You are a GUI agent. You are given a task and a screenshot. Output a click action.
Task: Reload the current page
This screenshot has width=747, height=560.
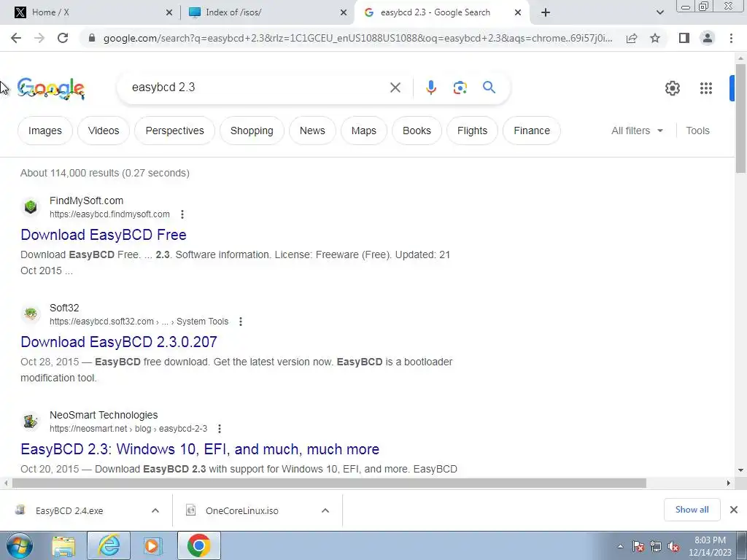[63, 38]
